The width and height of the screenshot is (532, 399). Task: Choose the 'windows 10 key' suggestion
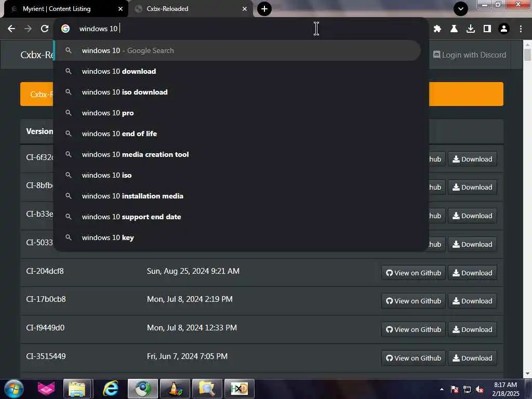coord(237,237)
